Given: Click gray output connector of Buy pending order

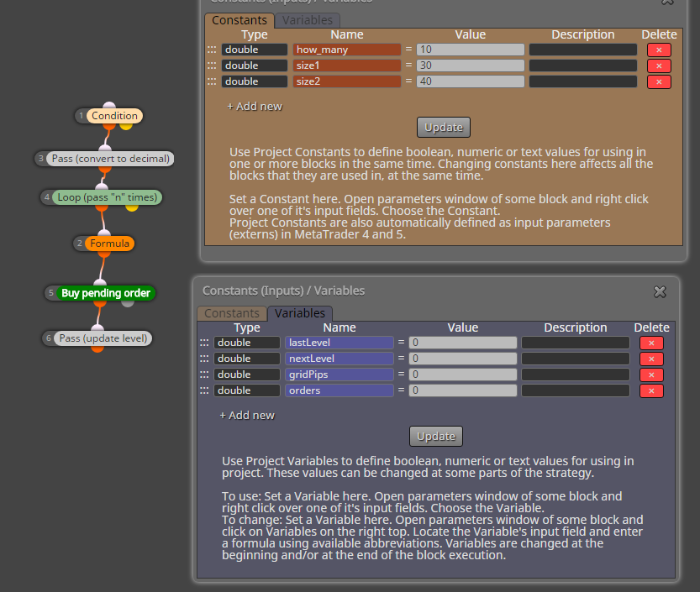Looking at the screenshot, I should (128, 303).
